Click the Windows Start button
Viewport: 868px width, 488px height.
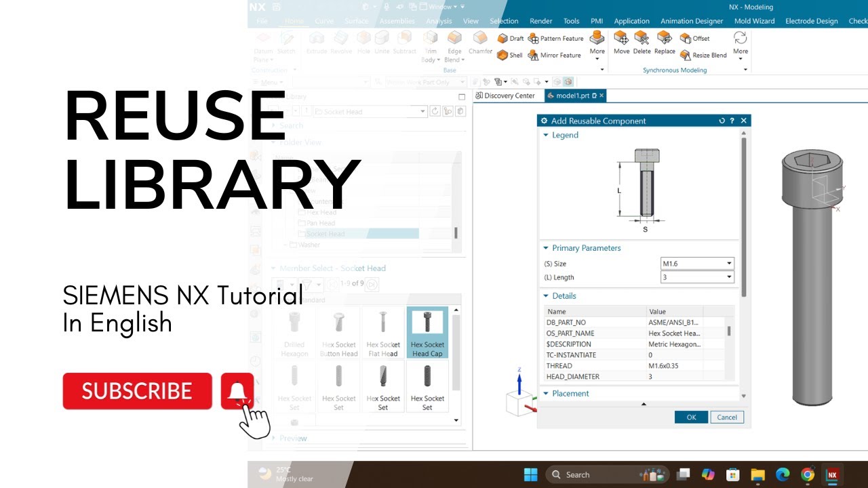(530, 474)
